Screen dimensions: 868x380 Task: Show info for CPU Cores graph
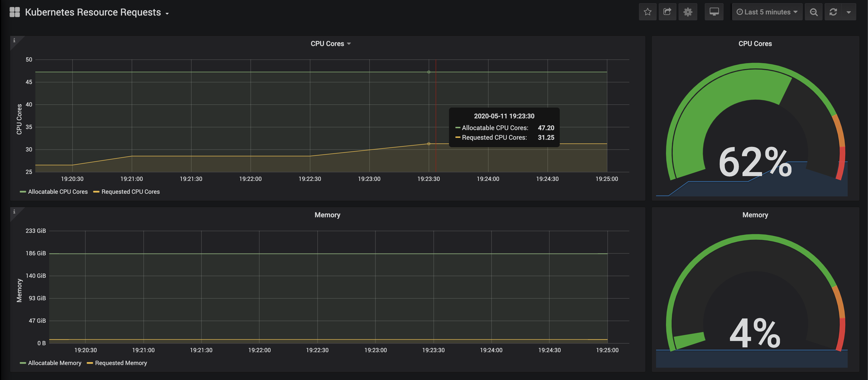click(x=14, y=40)
